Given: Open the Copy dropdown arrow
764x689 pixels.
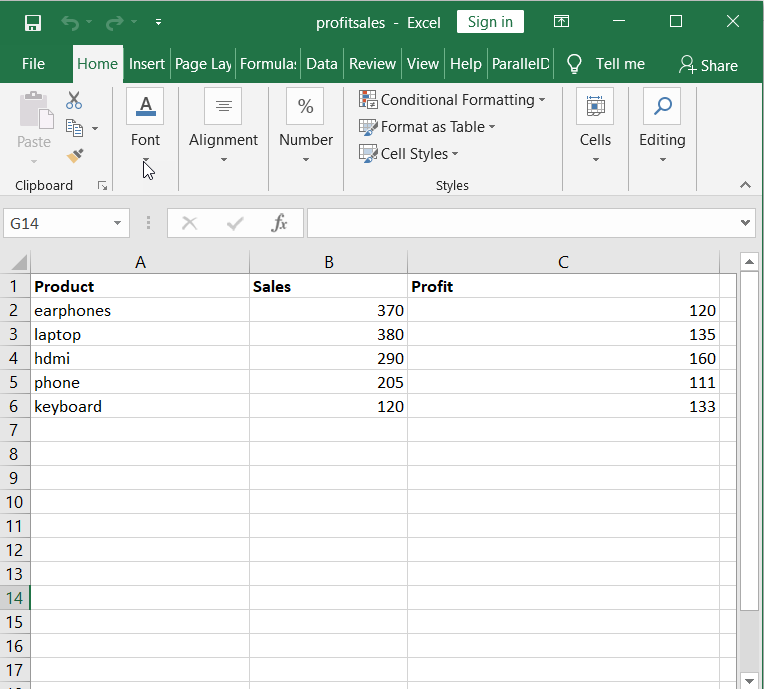Looking at the screenshot, I should pos(95,129).
